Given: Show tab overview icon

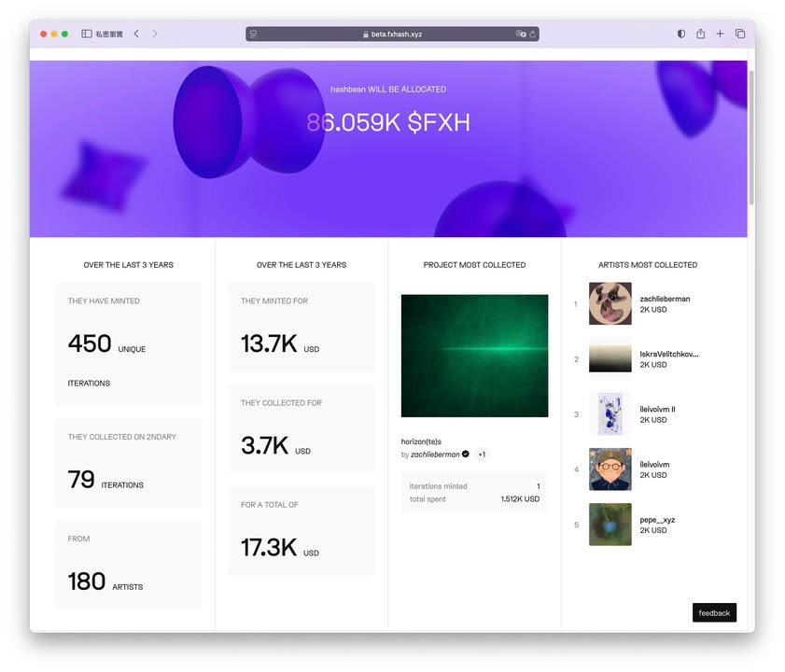Looking at the screenshot, I should [x=740, y=34].
